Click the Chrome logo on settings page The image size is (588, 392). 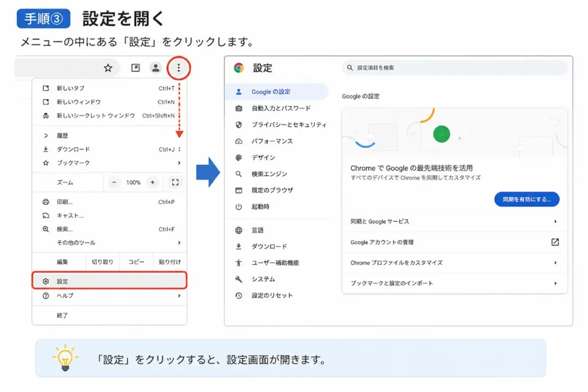coord(239,68)
